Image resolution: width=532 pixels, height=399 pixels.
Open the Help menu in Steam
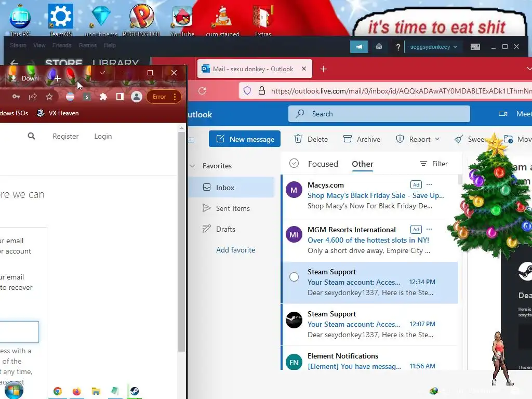pos(110,45)
